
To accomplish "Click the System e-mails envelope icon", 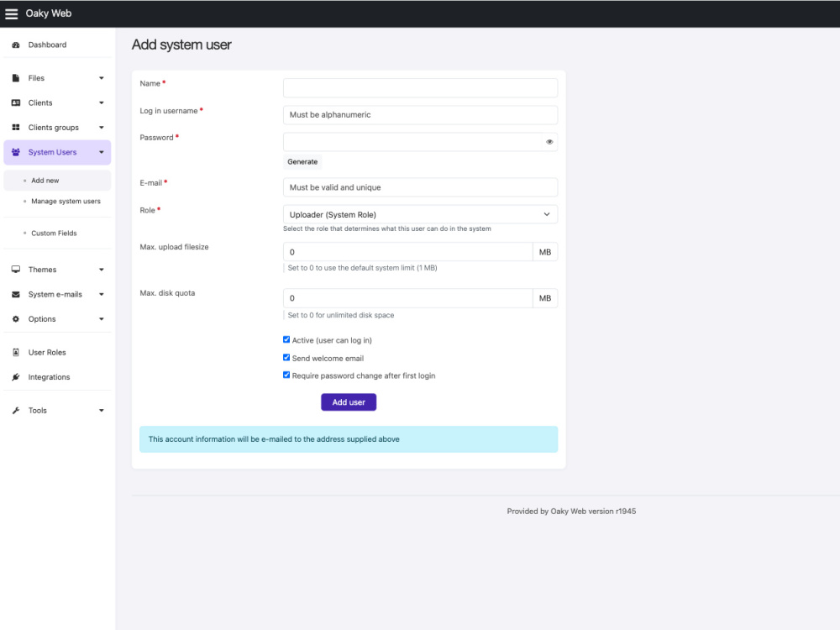I will pyautogui.click(x=15, y=294).
